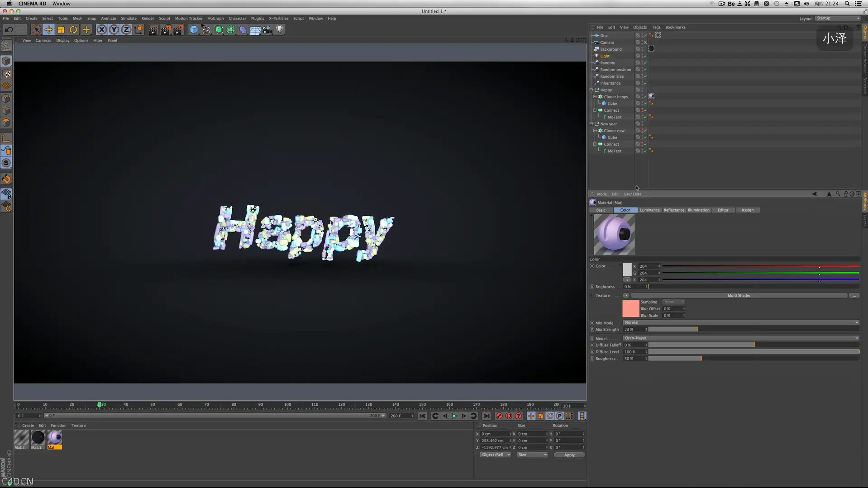
Task: Open Edit Render Settings gear clapperboard
Action: [x=178, y=30]
